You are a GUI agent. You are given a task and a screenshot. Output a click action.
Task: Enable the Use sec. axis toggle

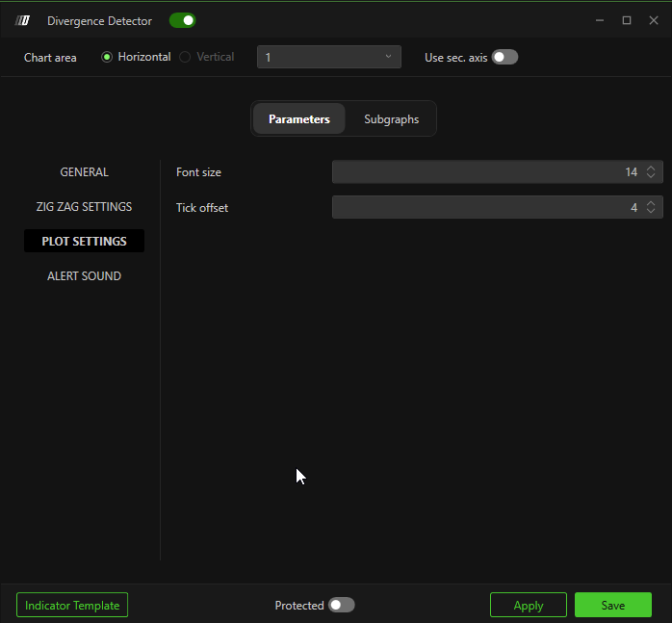coord(504,57)
